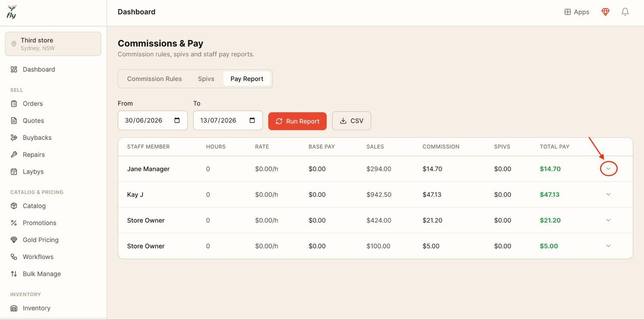The width and height of the screenshot is (644, 320).
Task: Click the $942.50 sales value
Action: pyautogui.click(x=379, y=195)
